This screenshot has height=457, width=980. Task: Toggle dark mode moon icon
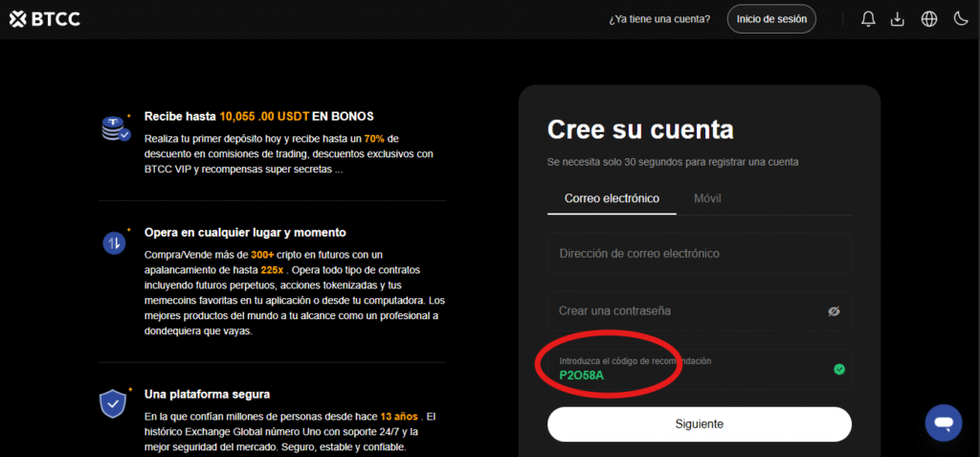[961, 19]
